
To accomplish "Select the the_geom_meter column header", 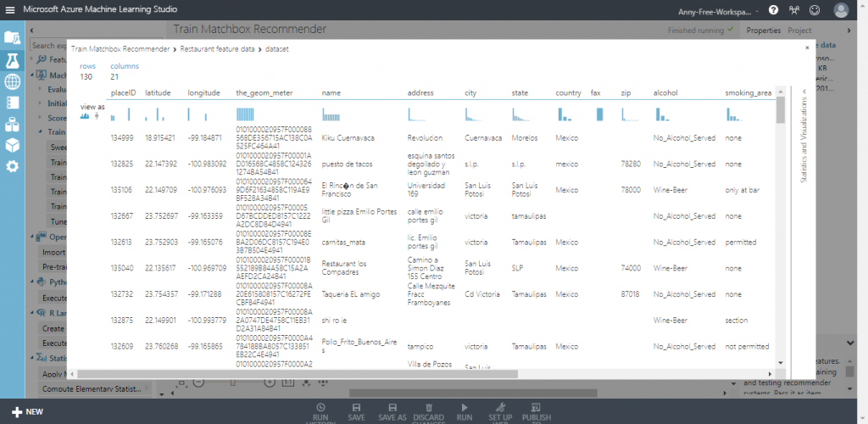I will coord(264,93).
